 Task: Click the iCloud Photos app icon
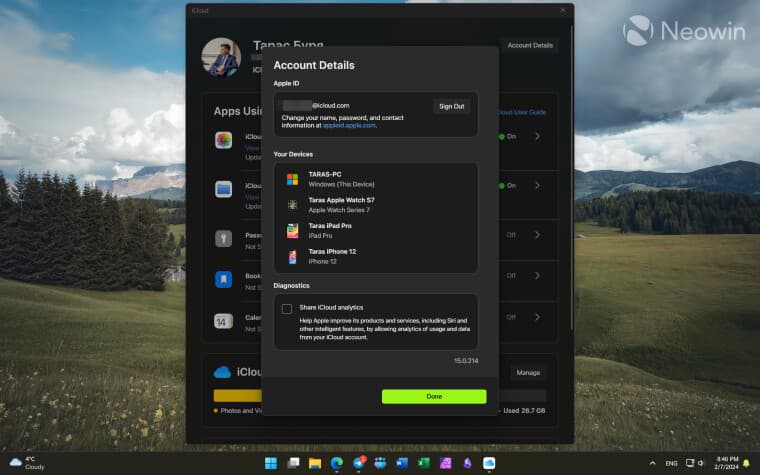tap(223, 140)
